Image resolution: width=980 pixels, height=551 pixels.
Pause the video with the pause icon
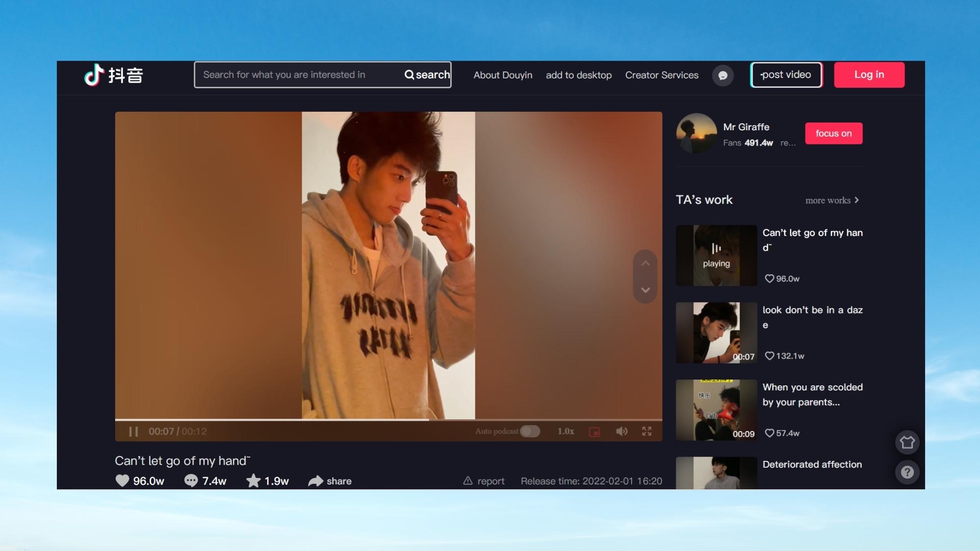pos(132,431)
